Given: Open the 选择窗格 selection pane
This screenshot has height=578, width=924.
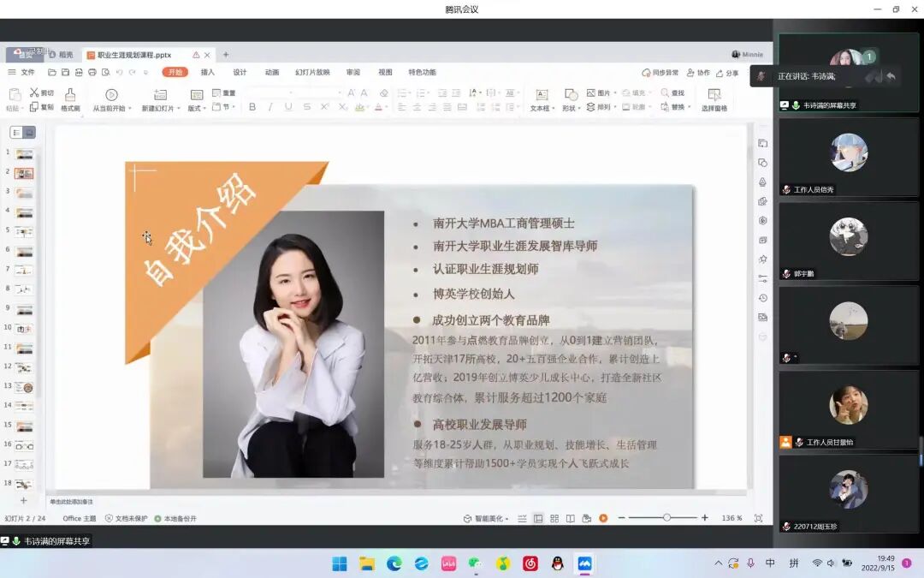Looking at the screenshot, I should click(714, 99).
